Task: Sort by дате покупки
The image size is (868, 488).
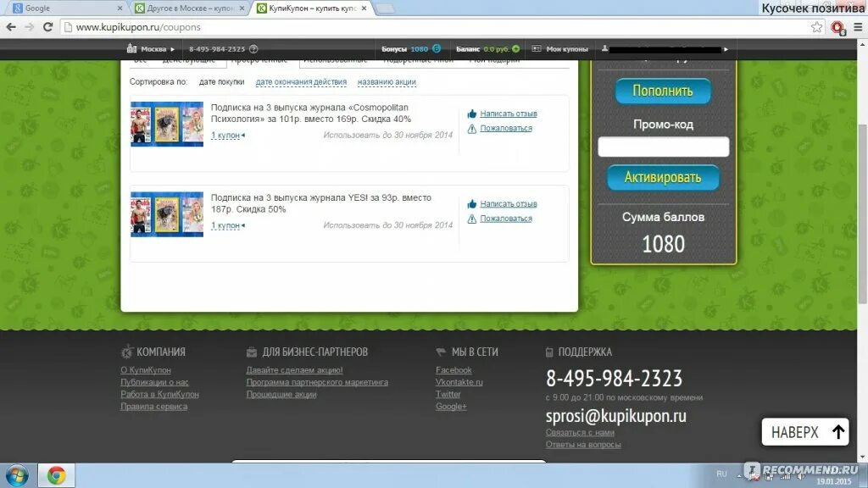Action: tap(221, 82)
